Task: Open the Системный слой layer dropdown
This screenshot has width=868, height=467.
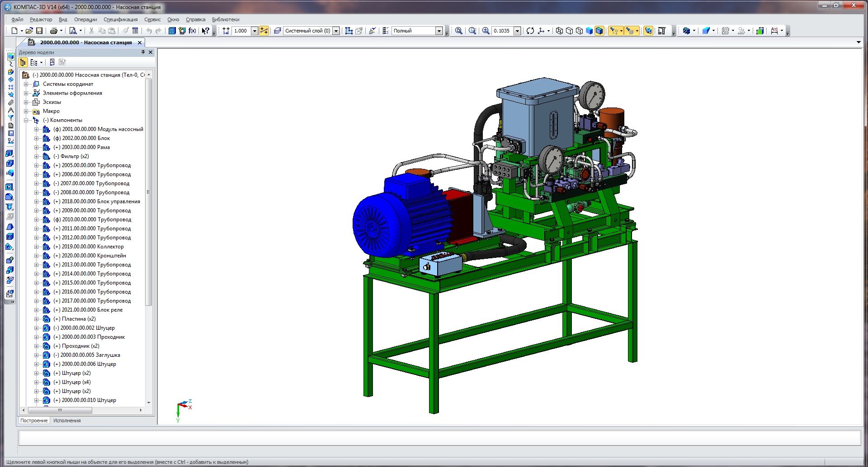Action: coord(336,31)
